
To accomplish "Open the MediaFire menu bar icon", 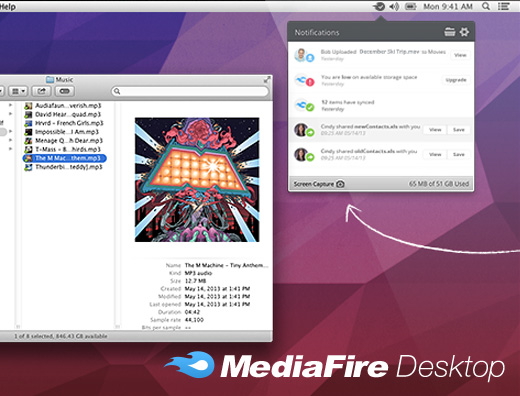I will point(379,6).
